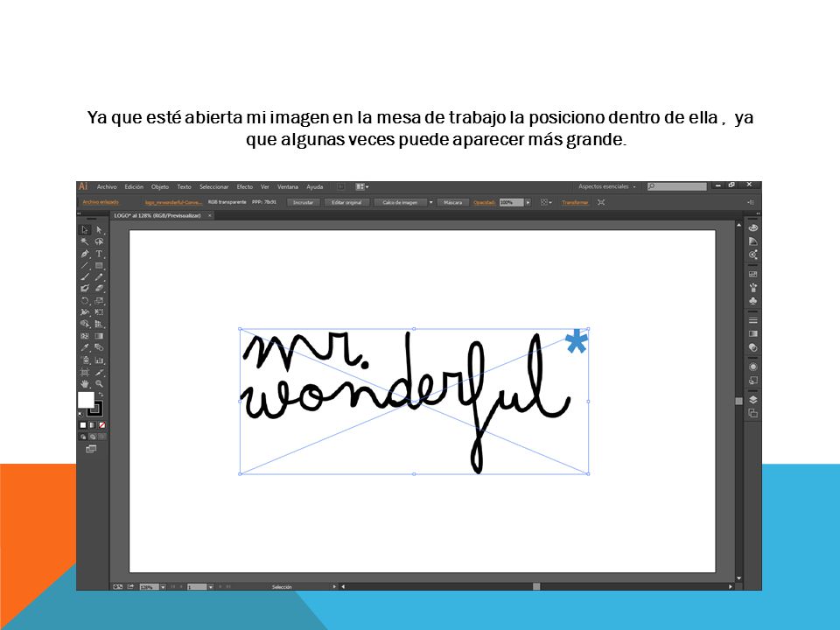840x630 pixels.
Task: Select the Shape Builder tool
Action: point(85,324)
